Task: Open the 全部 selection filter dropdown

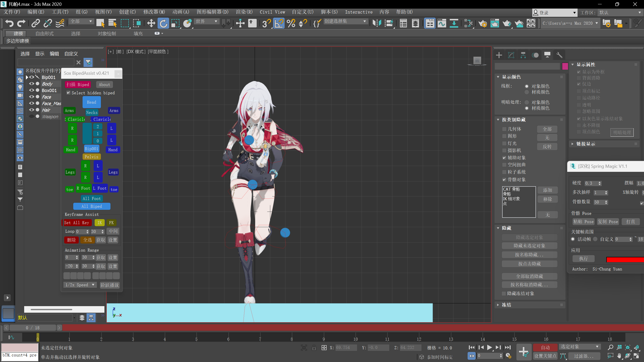Action: [81, 22]
